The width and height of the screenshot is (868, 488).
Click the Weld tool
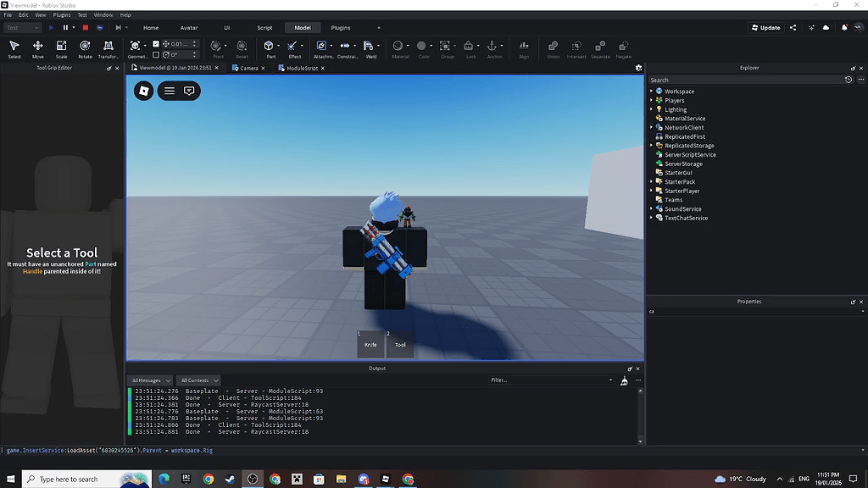(369, 49)
